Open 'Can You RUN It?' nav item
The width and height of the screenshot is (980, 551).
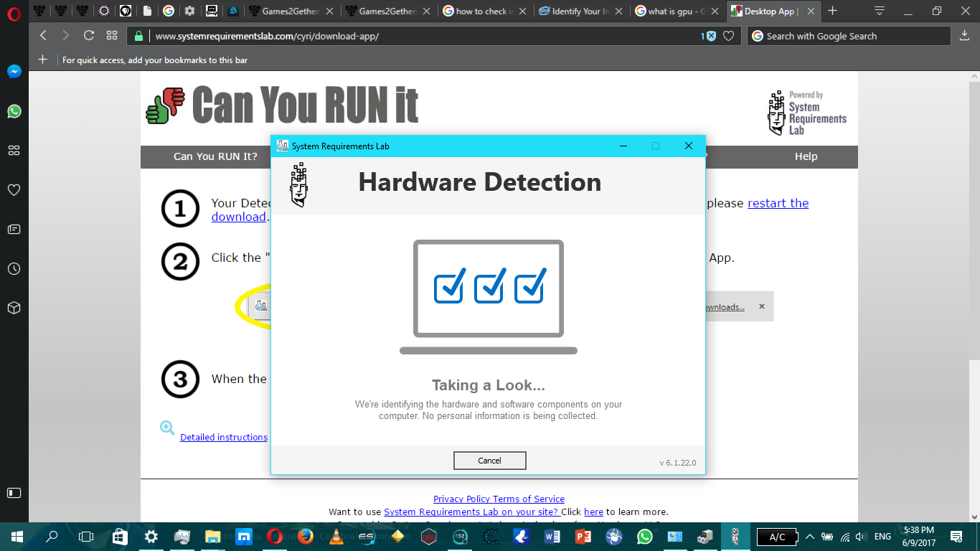[215, 156]
